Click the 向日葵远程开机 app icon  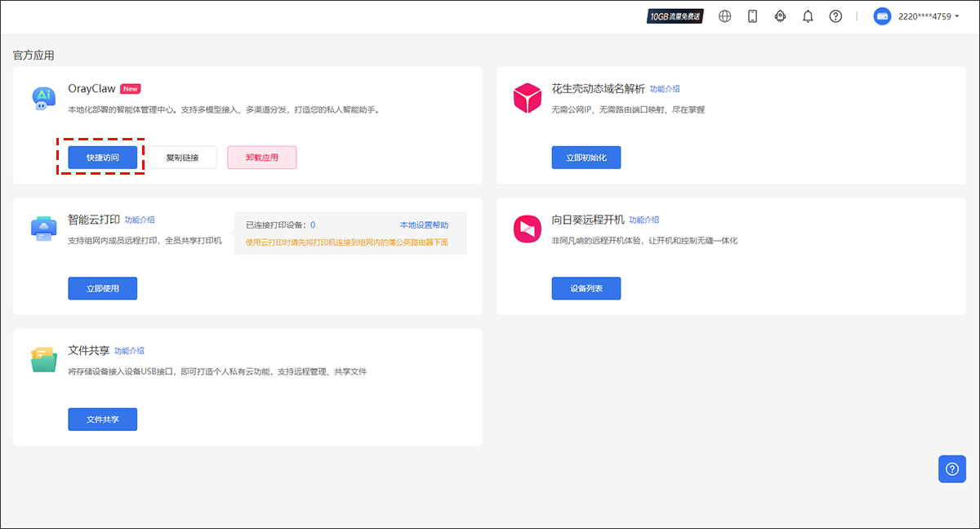(x=527, y=229)
